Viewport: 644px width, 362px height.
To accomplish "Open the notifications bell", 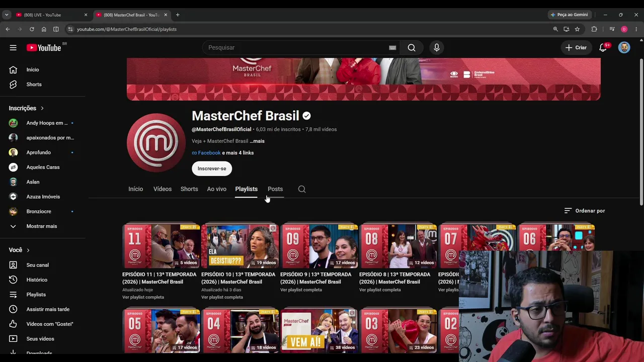I will [x=603, y=48].
